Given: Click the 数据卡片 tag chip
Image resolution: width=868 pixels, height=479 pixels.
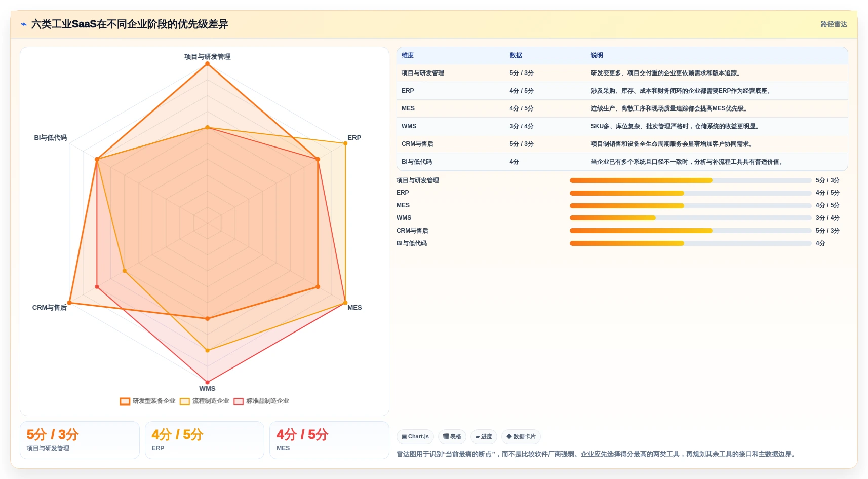Looking at the screenshot, I should click(521, 436).
